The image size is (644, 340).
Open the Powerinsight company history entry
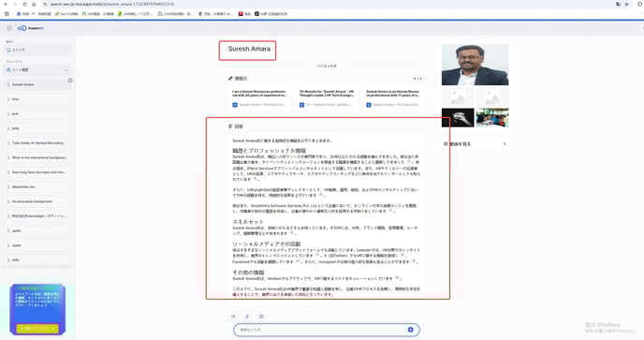coord(37,216)
